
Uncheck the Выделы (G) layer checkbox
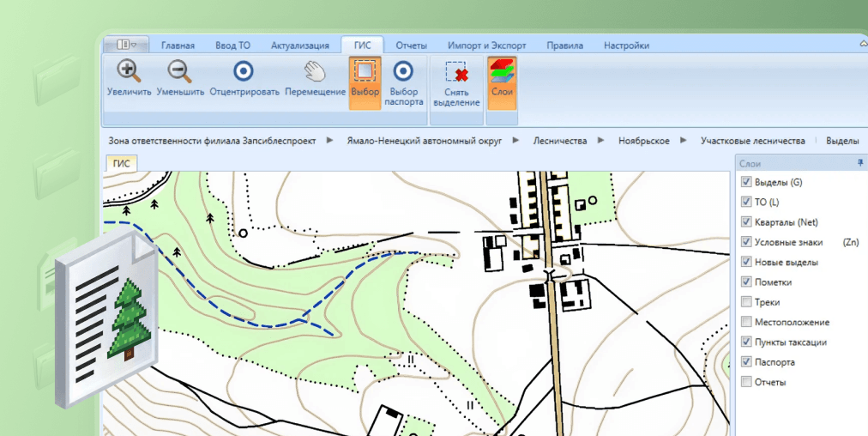pos(746,182)
